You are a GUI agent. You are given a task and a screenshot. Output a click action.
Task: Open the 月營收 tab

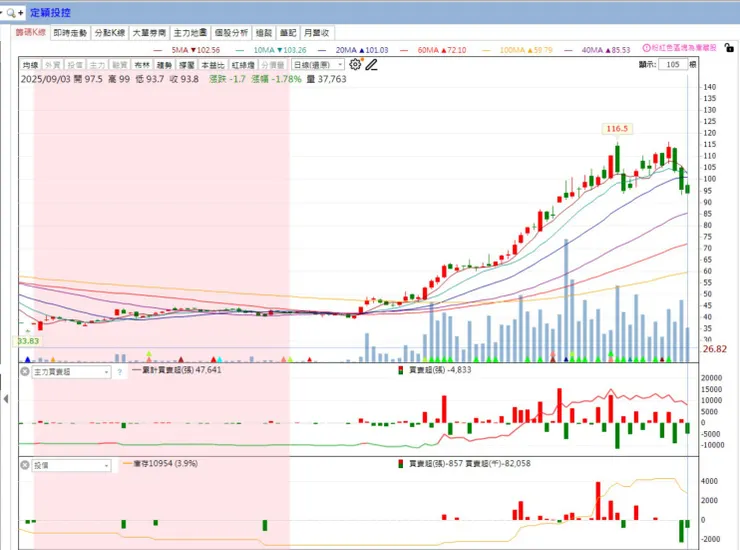pos(317,33)
